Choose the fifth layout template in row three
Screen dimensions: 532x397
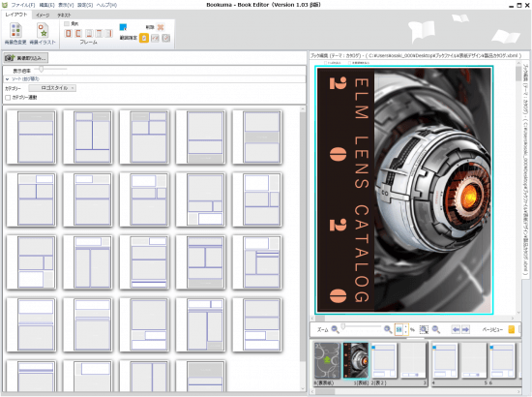[257, 262]
